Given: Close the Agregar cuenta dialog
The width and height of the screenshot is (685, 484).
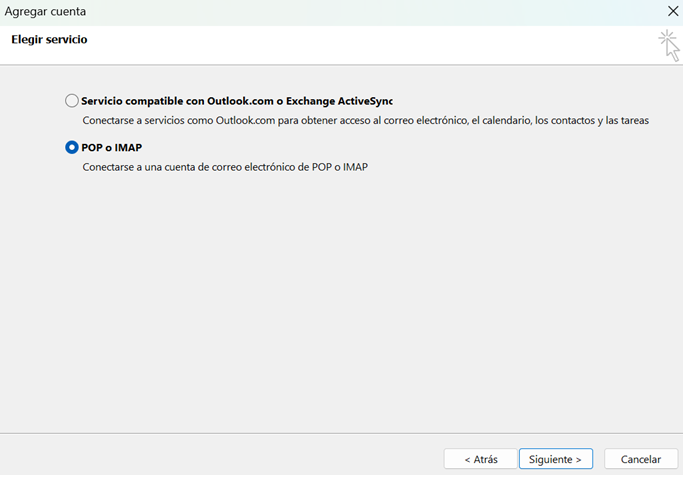Looking at the screenshot, I should pos(673,11).
